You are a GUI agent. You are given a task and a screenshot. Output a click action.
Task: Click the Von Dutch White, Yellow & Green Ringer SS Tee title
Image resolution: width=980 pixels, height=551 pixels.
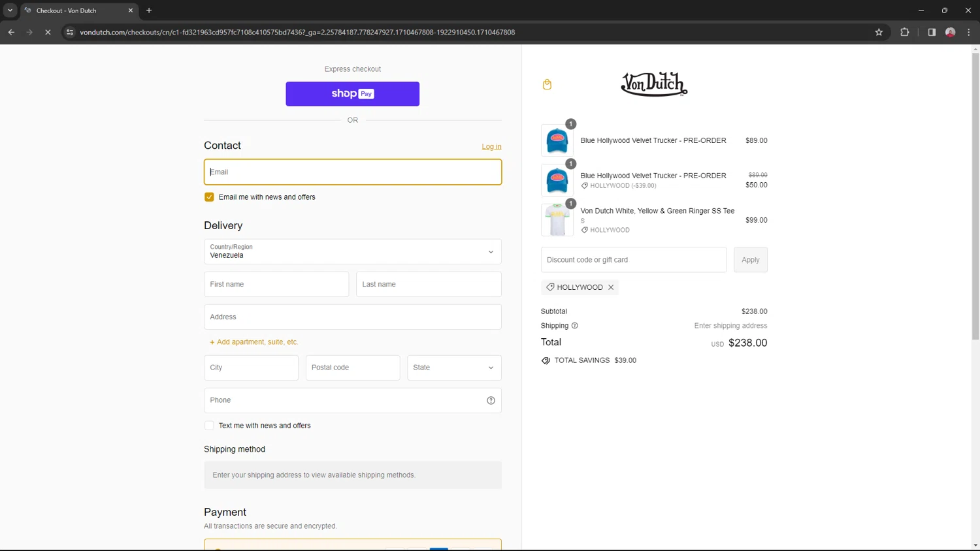point(657,211)
